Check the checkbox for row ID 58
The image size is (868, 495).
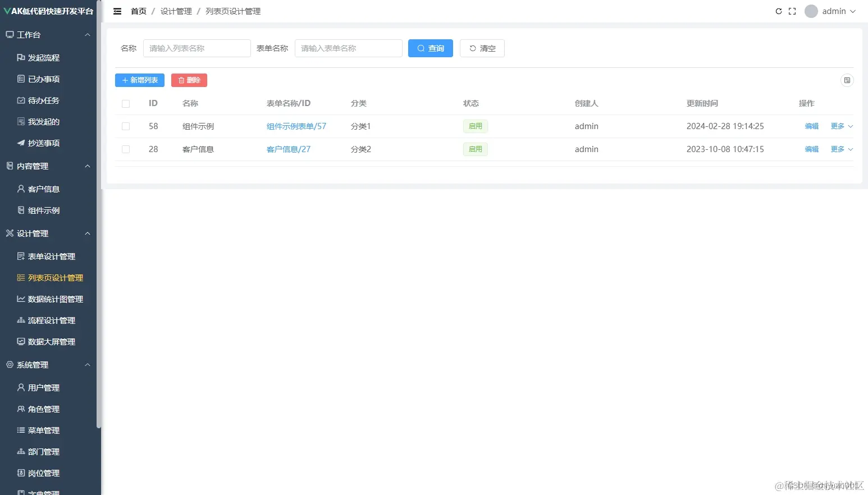pos(125,126)
